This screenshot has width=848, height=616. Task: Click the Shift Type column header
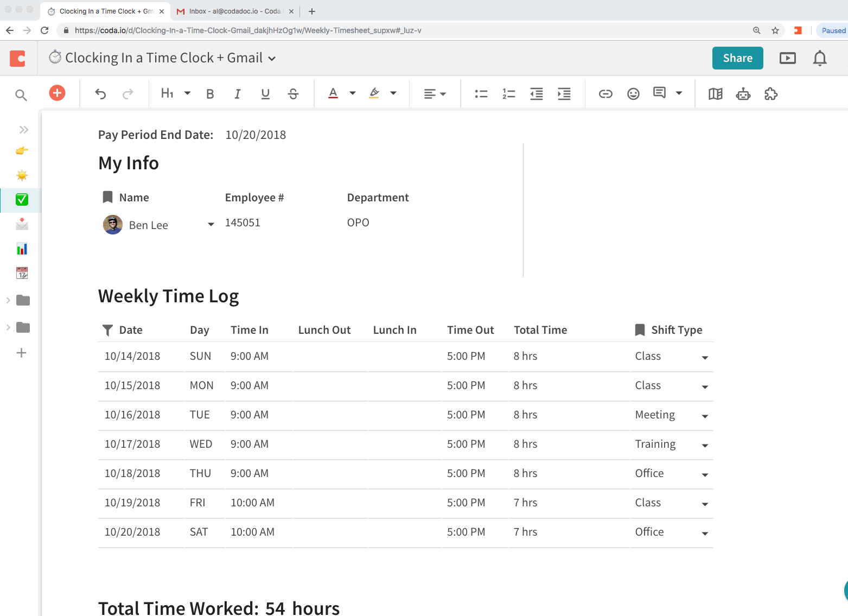click(x=668, y=330)
